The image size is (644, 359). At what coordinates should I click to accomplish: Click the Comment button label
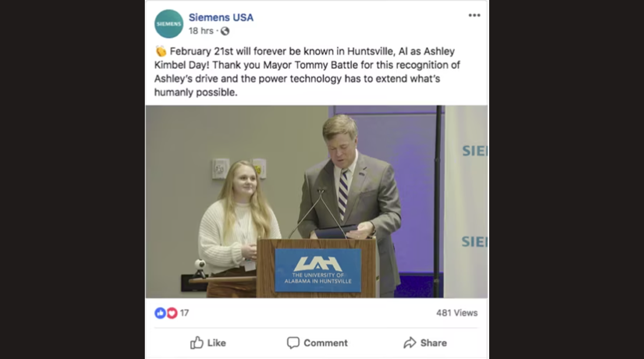(326, 343)
